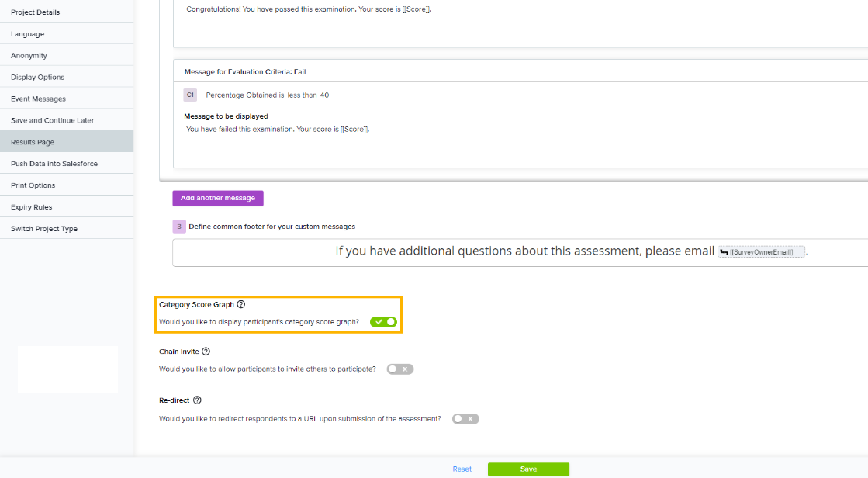Open the Language settings section
Screen dimensions: 868x478
coord(28,34)
